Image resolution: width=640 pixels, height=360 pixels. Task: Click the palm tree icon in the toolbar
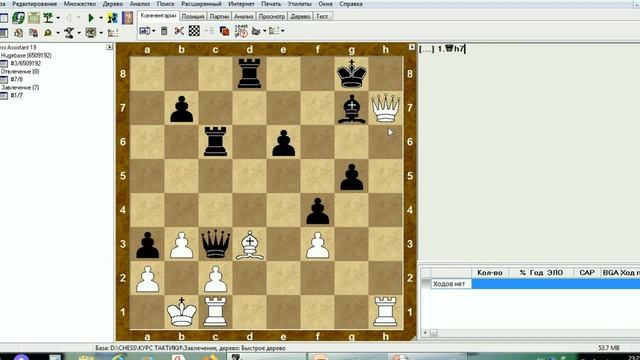click(x=49, y=18)
